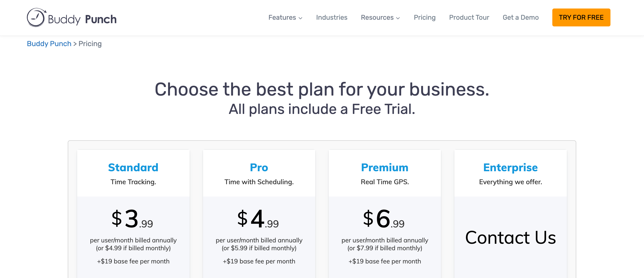Click the Pricing breadcrumb text
Screen dimensions: 644x278
tap(90, 44)
